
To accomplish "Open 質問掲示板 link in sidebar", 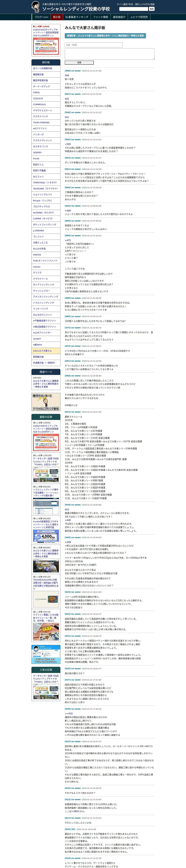I will 46,357.
